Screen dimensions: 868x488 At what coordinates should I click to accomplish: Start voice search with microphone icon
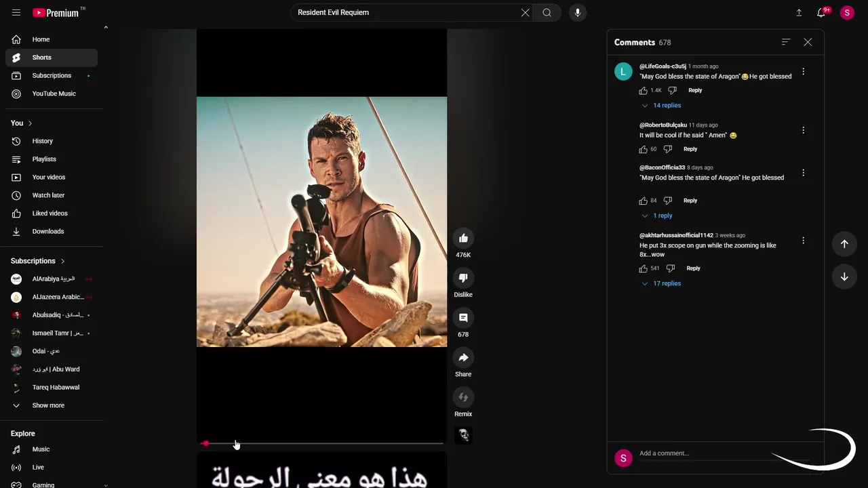(x=578, y=12)
